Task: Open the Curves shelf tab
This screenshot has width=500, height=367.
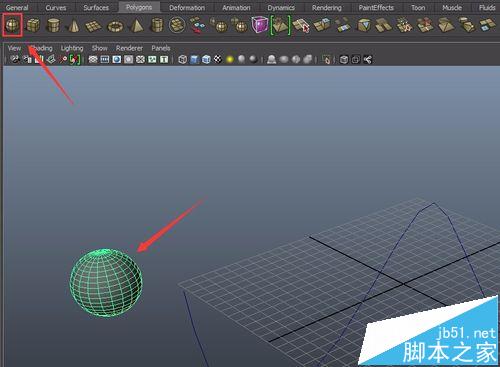Action: point(56,7)
